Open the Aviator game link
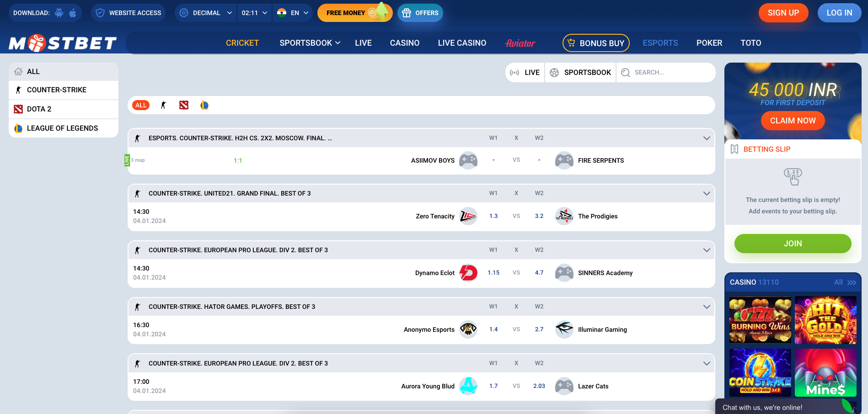Image resolution: width=868 pixels, height=414 pixels. 520,43
